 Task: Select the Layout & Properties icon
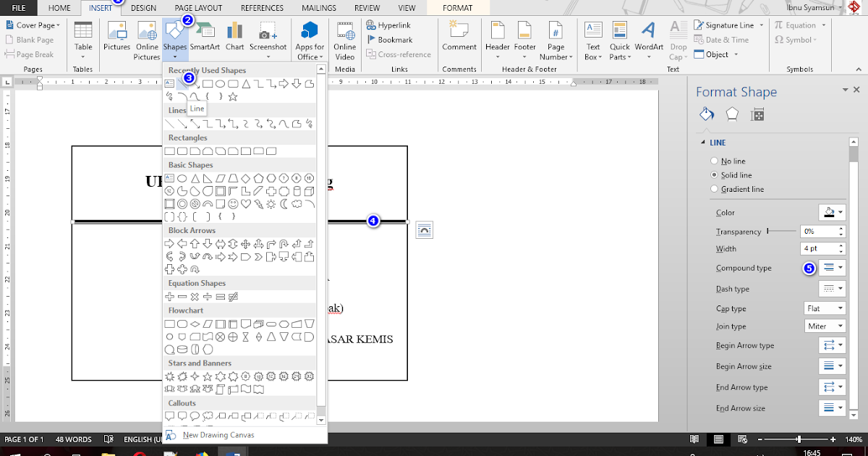[x=757, y=114]
